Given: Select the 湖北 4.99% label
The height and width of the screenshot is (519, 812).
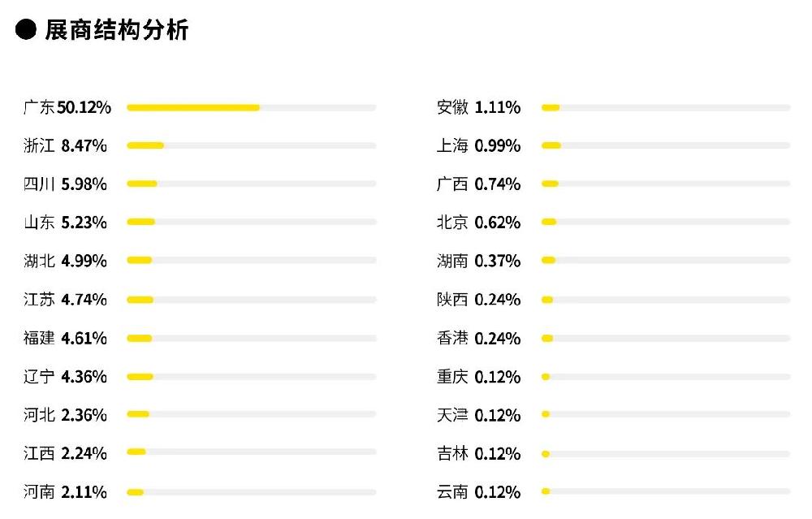Looking at the screenshot, I should pyautogui.click(x=65, y=261).
